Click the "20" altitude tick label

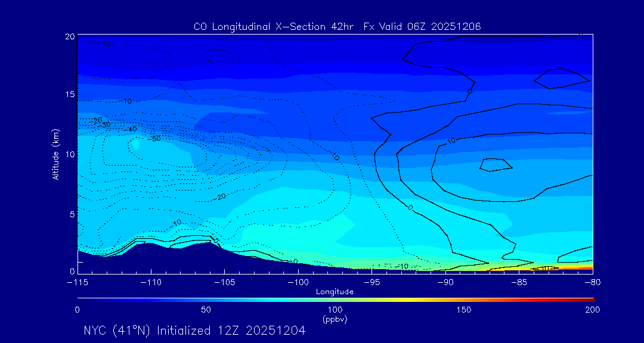(70, 36)
